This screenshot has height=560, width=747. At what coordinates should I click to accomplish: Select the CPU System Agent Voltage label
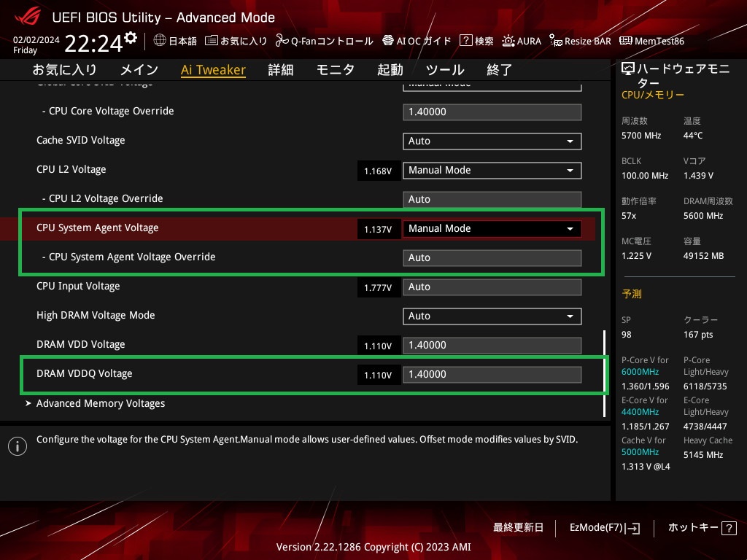[98, 227]
